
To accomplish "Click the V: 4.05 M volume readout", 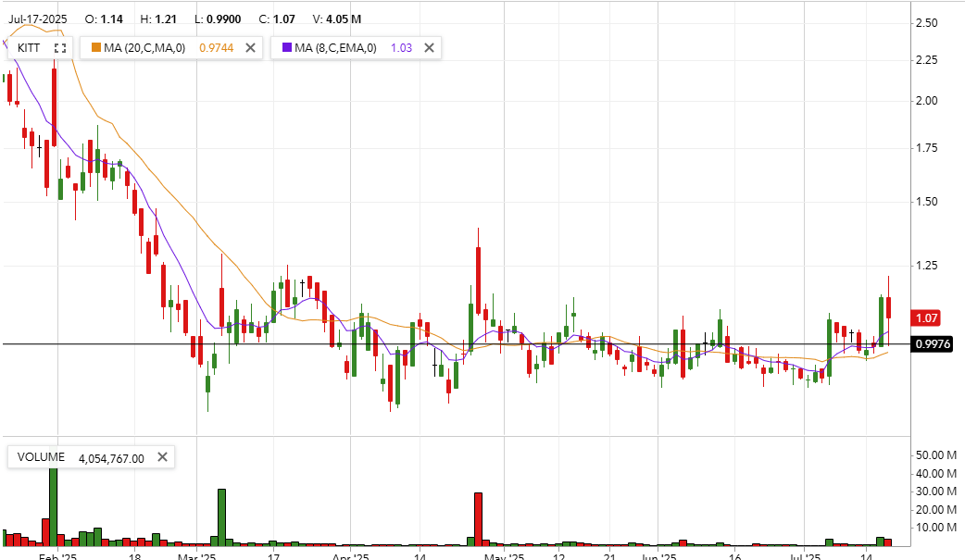I will pyautogui.click(x=337, y=19).
